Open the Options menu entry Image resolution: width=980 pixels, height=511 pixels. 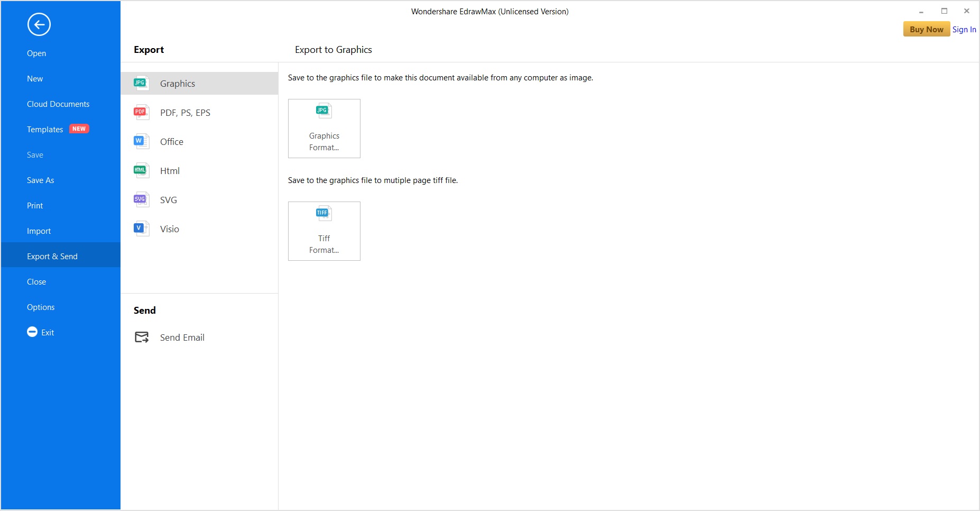tap(41, 307)
